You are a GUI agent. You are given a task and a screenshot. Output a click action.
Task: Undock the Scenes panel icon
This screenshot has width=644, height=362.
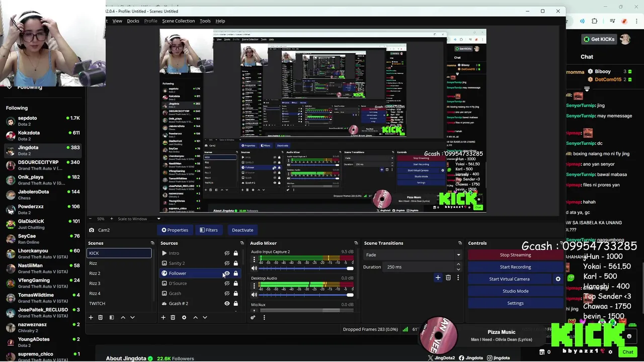(x=152, y=243)
